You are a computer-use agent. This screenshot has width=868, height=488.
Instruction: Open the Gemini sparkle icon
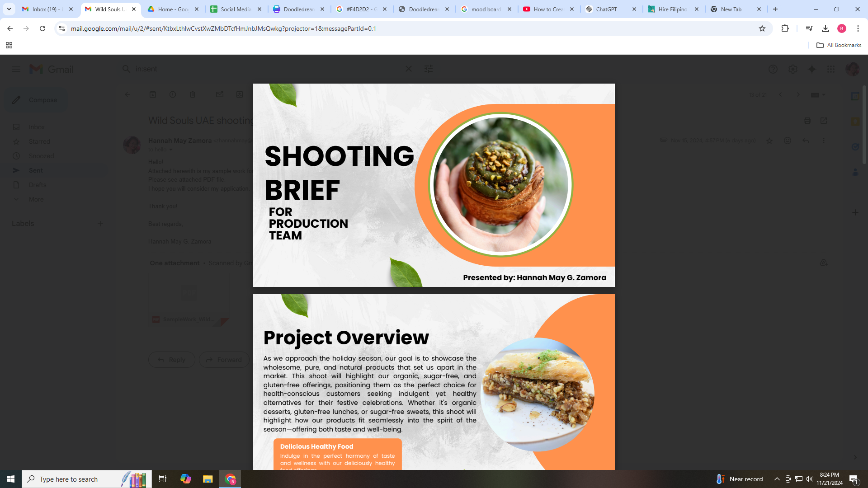(x=812, y=69)
